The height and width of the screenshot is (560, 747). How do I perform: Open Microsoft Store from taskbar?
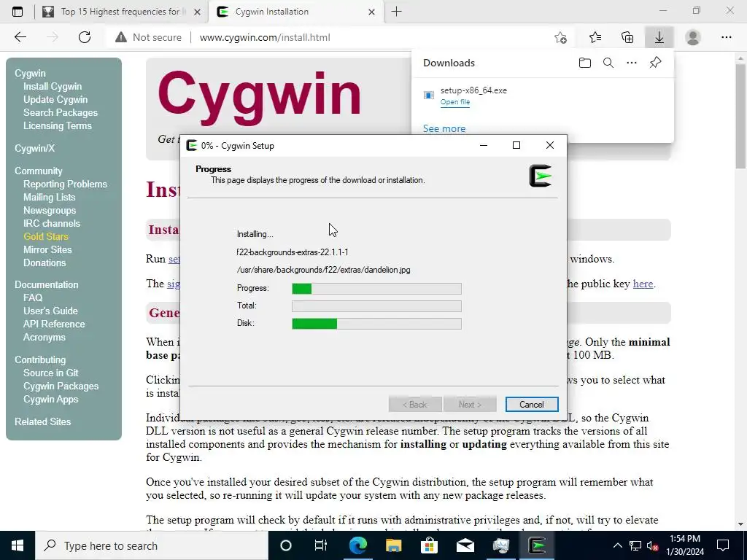coord(429,545)
